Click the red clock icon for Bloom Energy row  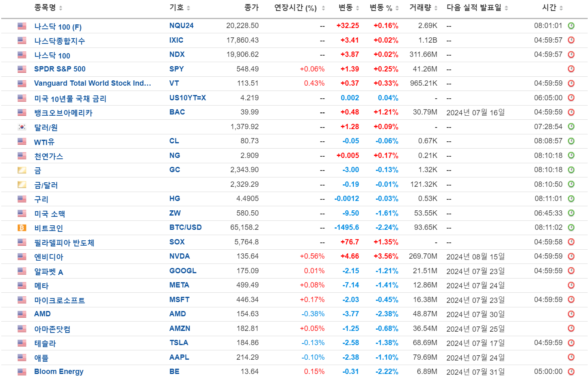click(571, 372)
